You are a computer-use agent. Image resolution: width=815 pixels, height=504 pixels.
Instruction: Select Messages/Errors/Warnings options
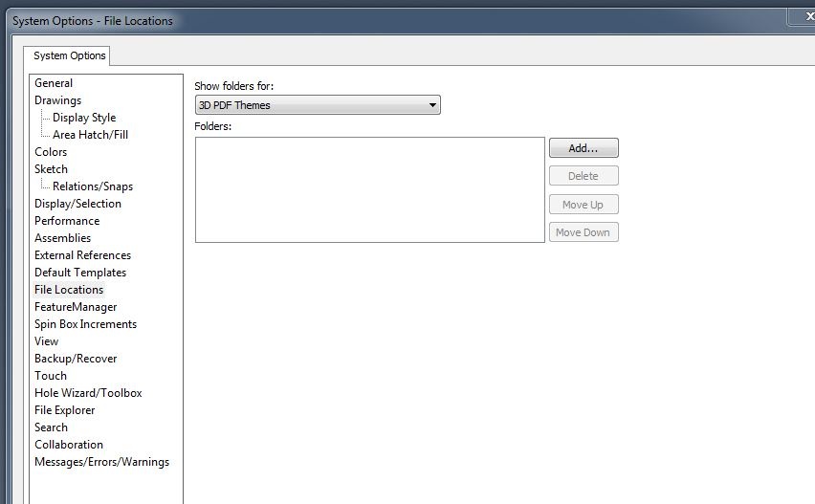[101, 462]
